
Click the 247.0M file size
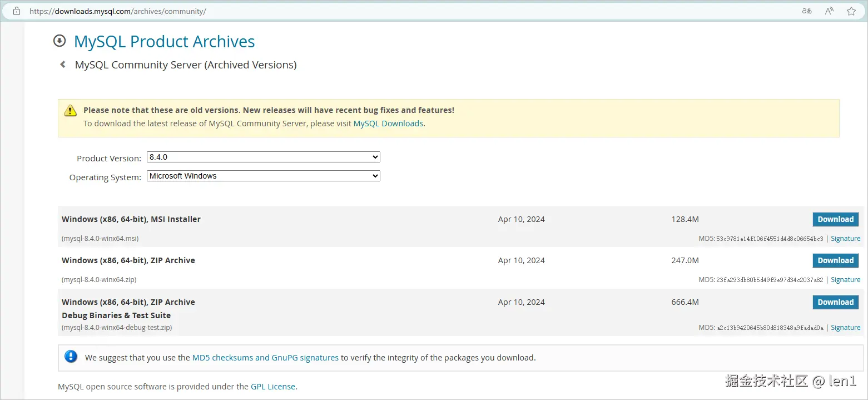[x=685, y=260]
